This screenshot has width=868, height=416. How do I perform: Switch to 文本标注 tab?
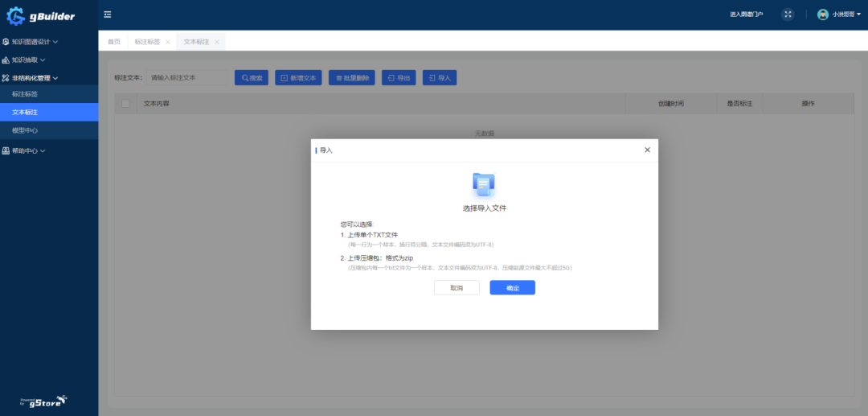(196, 42)
